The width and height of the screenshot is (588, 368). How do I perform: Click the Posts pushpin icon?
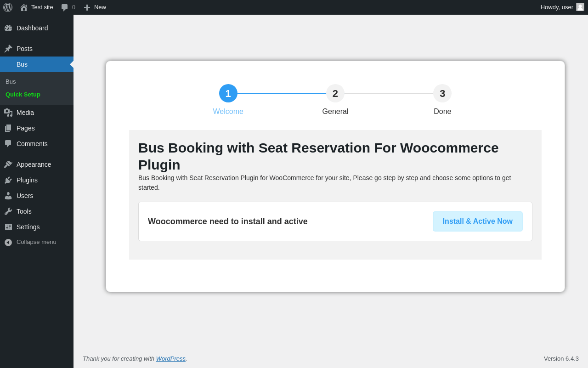8,49
